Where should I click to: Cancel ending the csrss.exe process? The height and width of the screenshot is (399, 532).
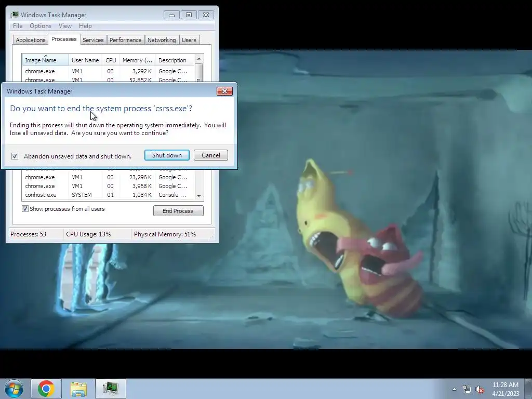tap(211, 155)
